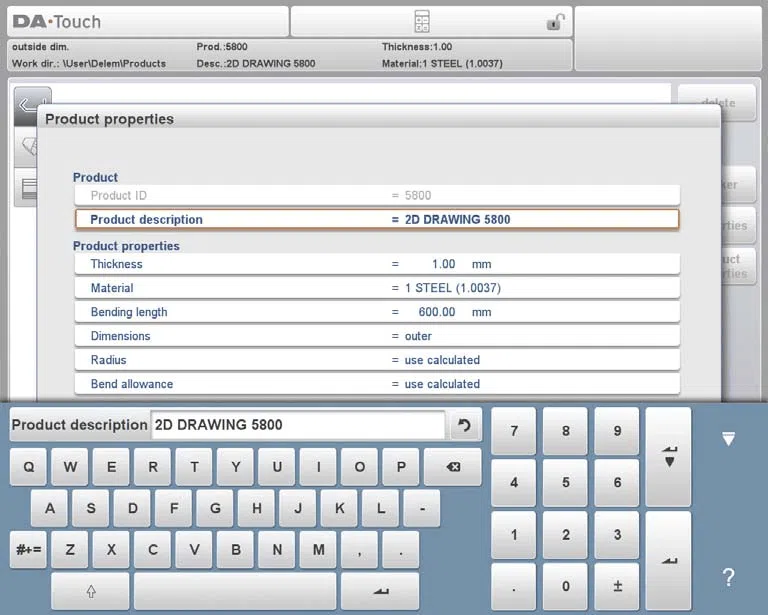Select the Product description row

click(x=377, y=219)
